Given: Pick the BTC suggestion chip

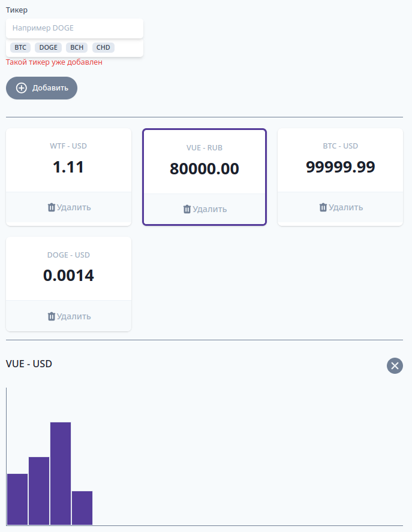Looking at the screenshot, I should tap(21, 47).
